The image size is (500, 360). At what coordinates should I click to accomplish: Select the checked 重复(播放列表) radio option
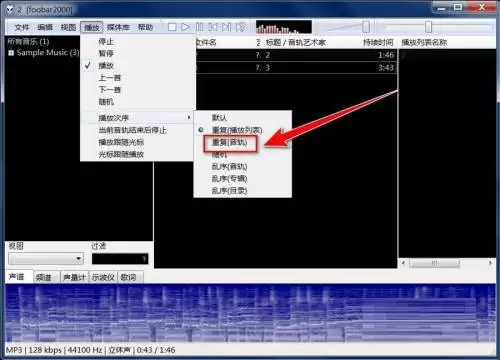(237, 130)
